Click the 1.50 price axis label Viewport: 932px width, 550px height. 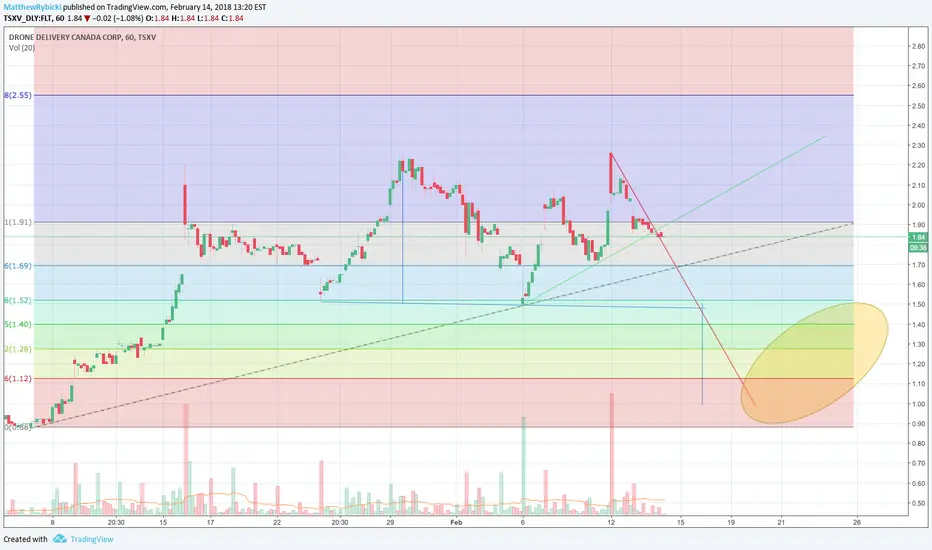pyautogui.click(x=918, y=304)
